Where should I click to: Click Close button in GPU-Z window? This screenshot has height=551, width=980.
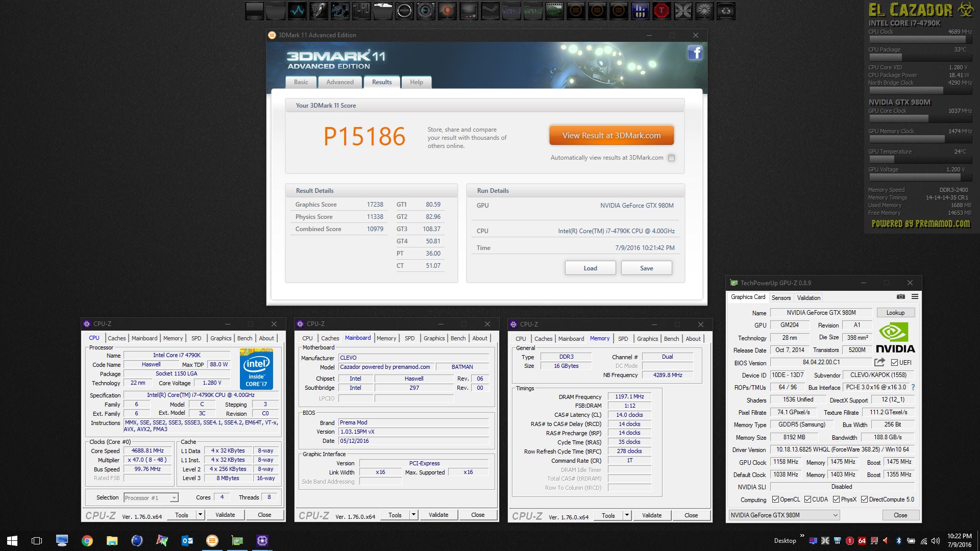900,515
